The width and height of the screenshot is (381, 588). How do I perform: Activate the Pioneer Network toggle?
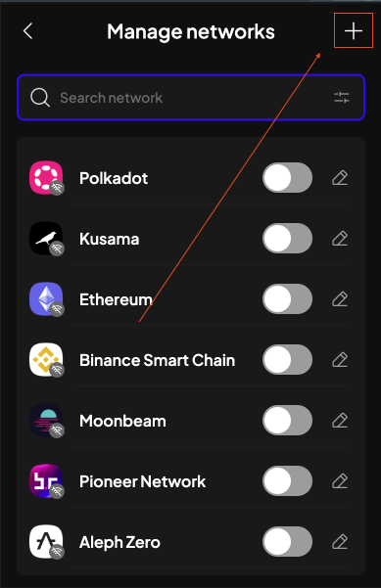[287, 481]
